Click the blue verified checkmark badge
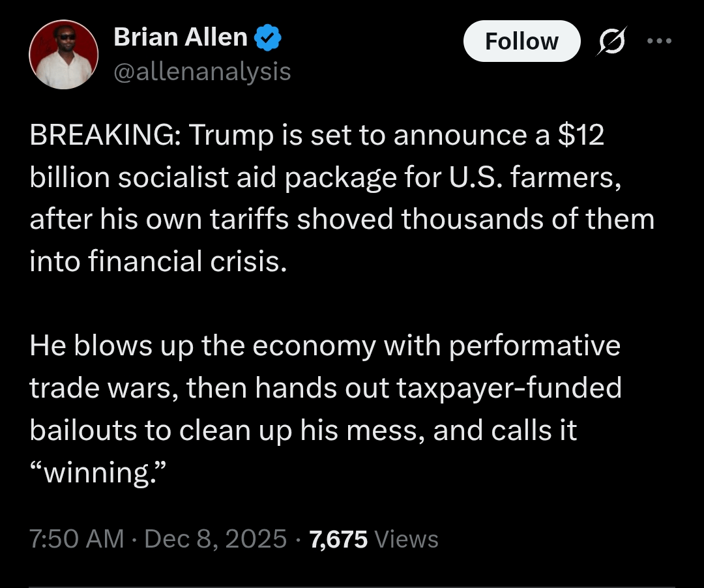 (x=267, y=38)
